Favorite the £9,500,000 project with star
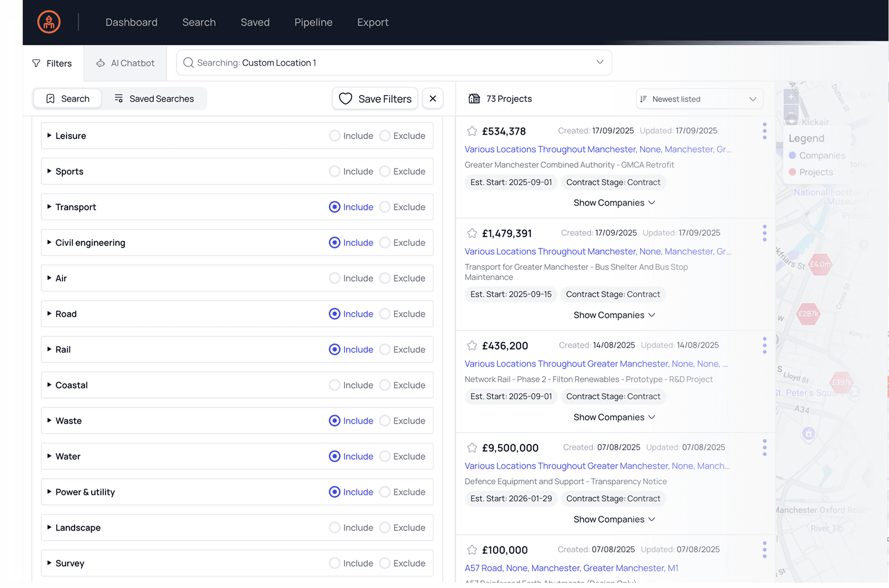The width and height of the screenshot is (889, 588). (472, 448)
